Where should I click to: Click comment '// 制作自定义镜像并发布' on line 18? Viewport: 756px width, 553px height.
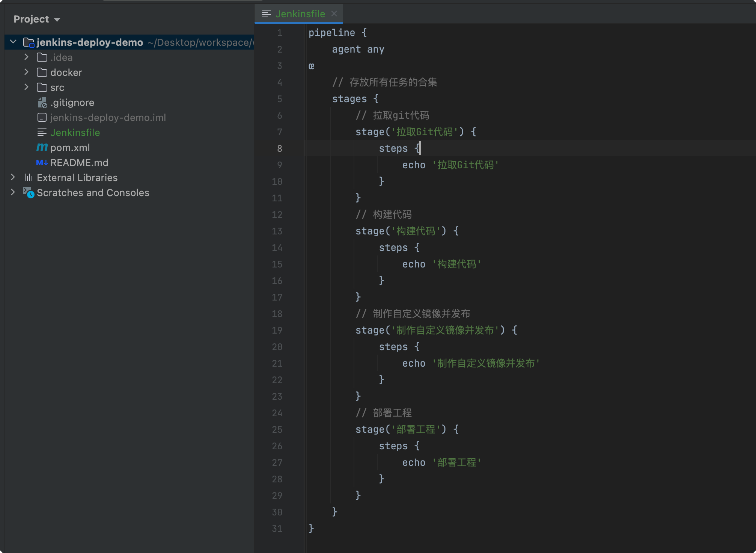413,314
